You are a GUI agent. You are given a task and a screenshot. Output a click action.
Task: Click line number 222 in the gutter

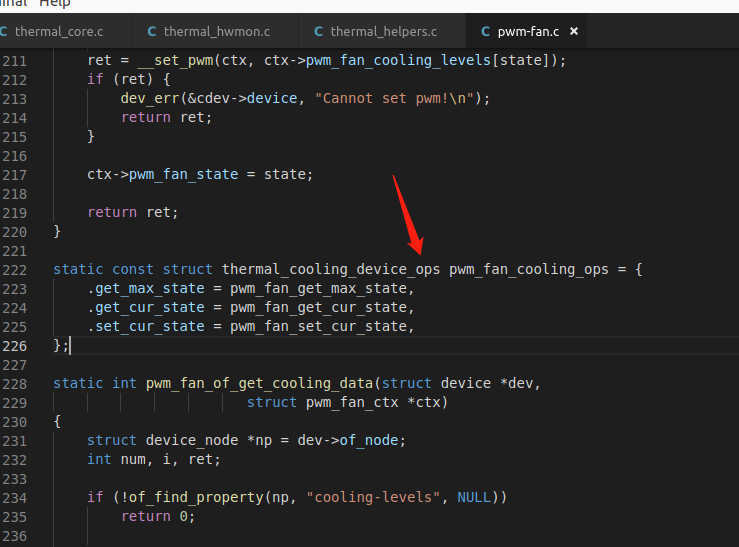(x=16, y=269)
